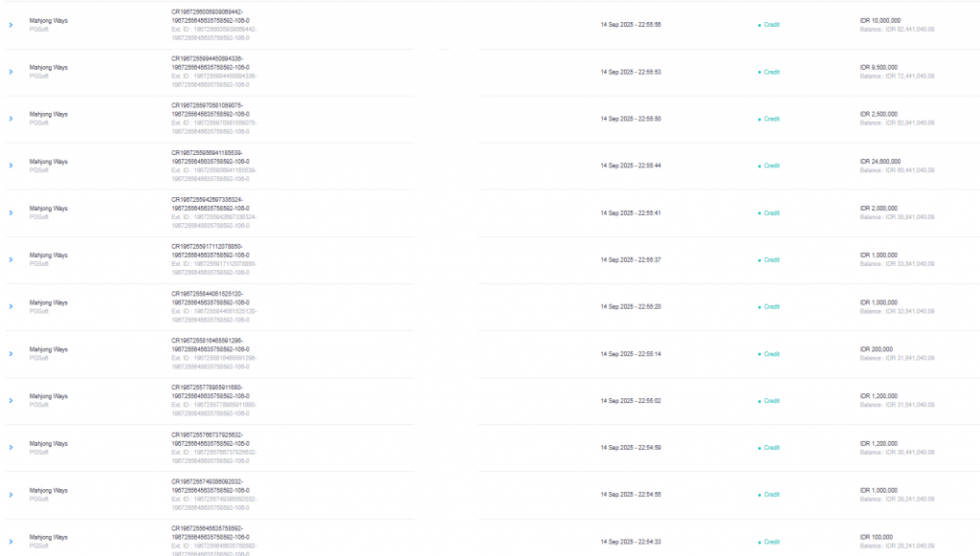The width and height of the screenshot is (980, 556).
Task: Click the Credit status dot at 22:55:14
Action: 759,354
